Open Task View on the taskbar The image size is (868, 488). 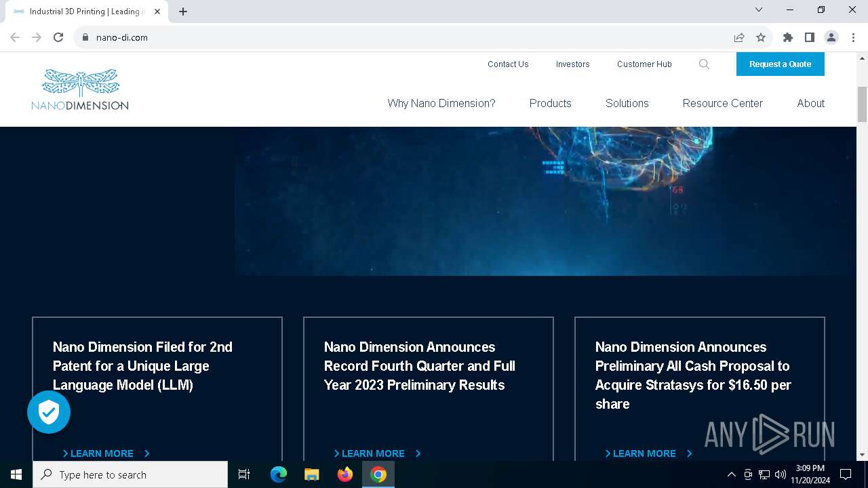tap(244, 474)
